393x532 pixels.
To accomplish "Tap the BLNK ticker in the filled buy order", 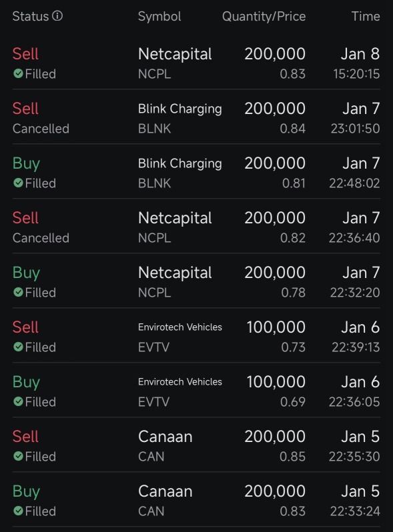I will click(154, 183).
